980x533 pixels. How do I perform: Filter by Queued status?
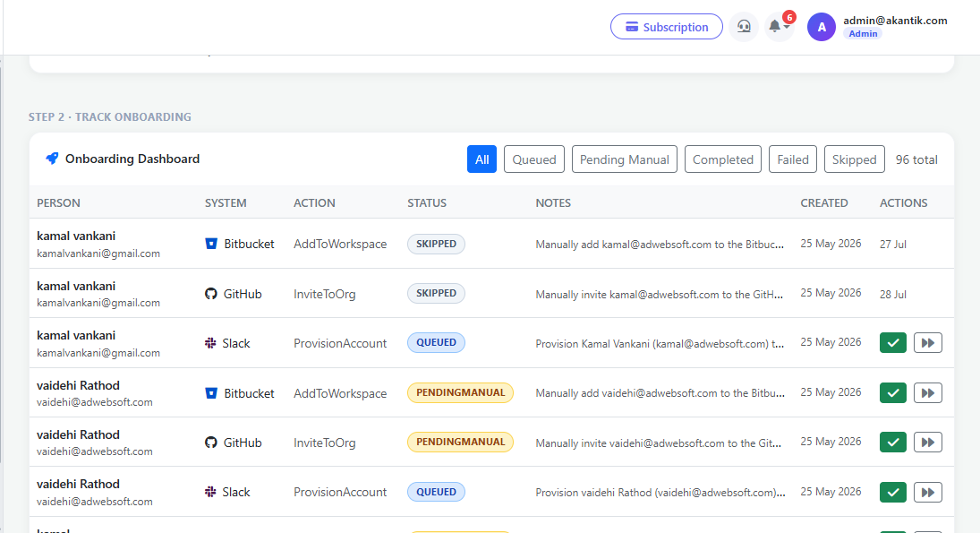[x=533, y=159]
